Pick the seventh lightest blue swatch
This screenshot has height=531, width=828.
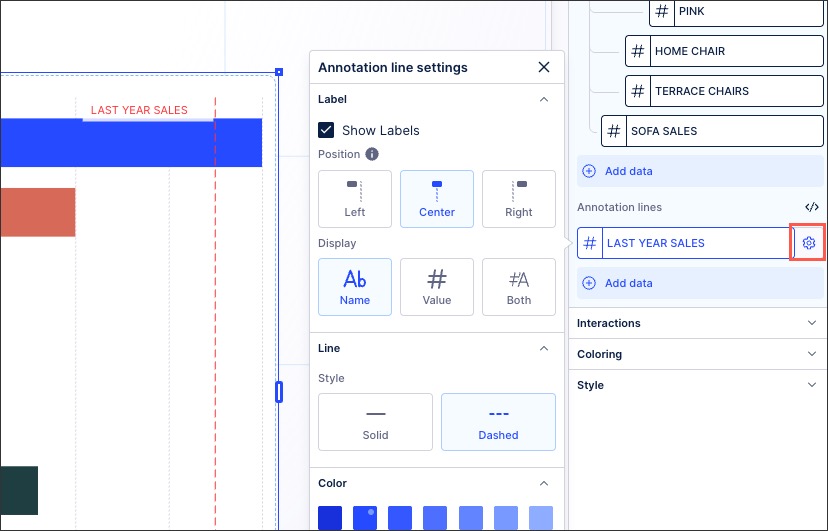[541, 518]
